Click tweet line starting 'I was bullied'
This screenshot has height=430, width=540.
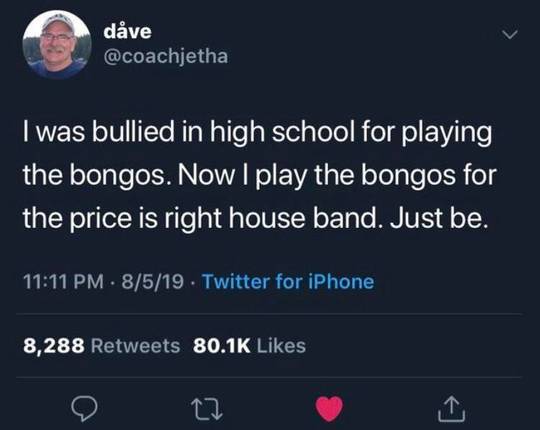point(258,133)
